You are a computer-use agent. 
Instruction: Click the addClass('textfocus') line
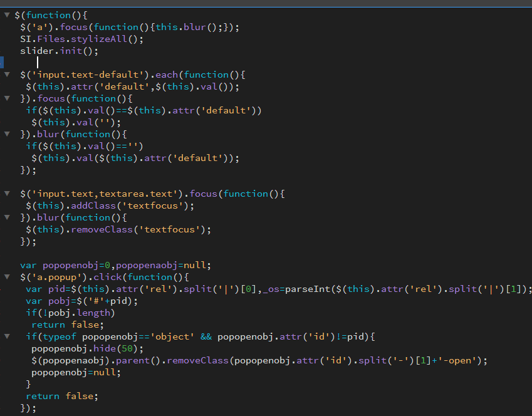pyautogui.click(x=110, y=205)
